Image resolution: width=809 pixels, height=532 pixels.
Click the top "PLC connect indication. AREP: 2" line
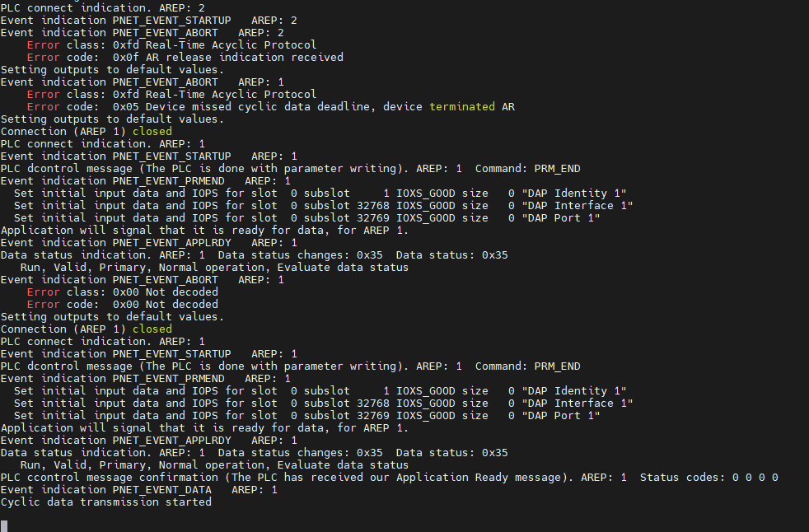pyautogui.click(x=102, y=7)
